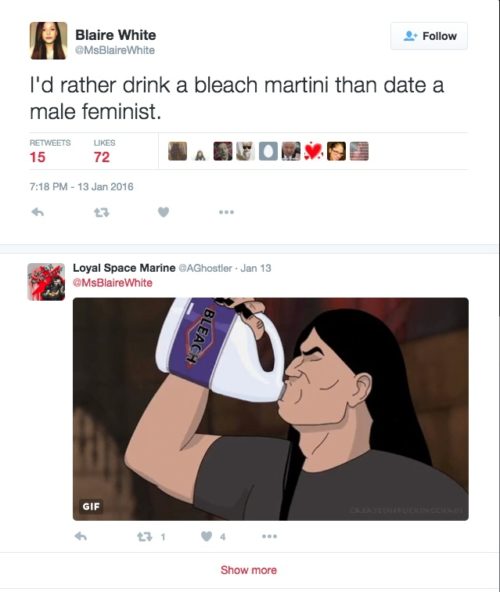This screenshot has height=592, width=500.
Task: Like Blaire White's tweet with heart icon
Action: tap(163, 212)
